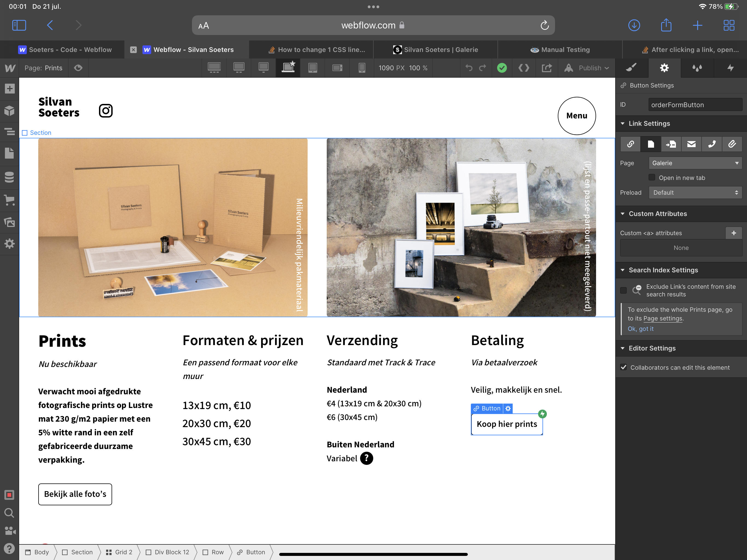This screenshot has height=560, width=747.
Task: Open Safari tab overview
Action: click(729, 25)
